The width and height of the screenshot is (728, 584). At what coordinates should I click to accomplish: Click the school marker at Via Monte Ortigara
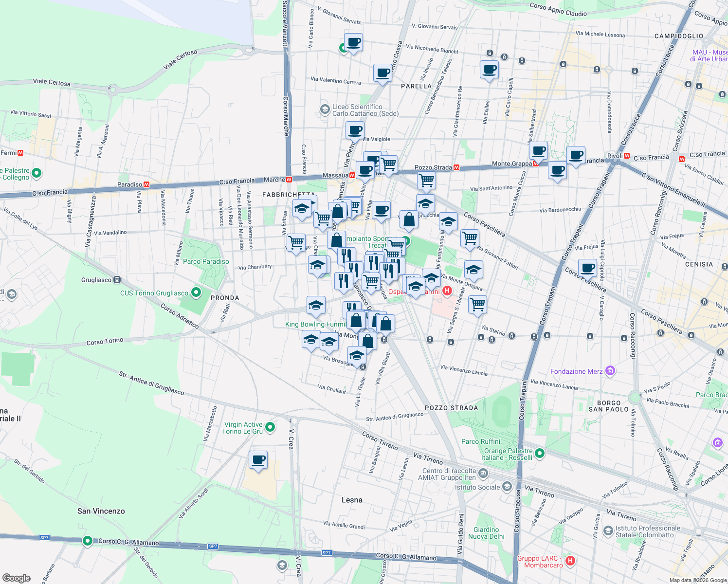473,271
